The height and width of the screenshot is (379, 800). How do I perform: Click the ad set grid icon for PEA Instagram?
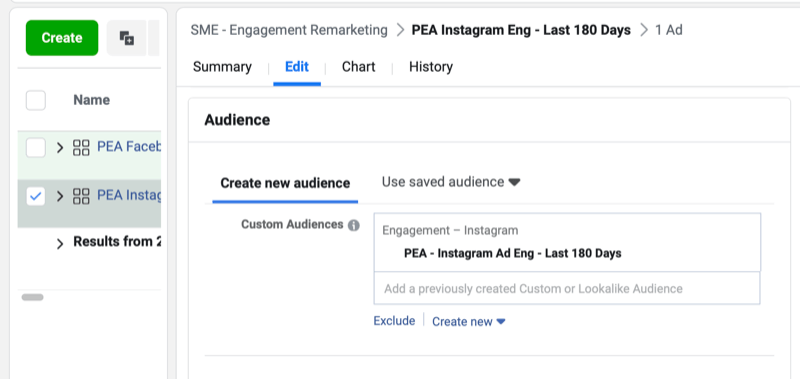81,196
